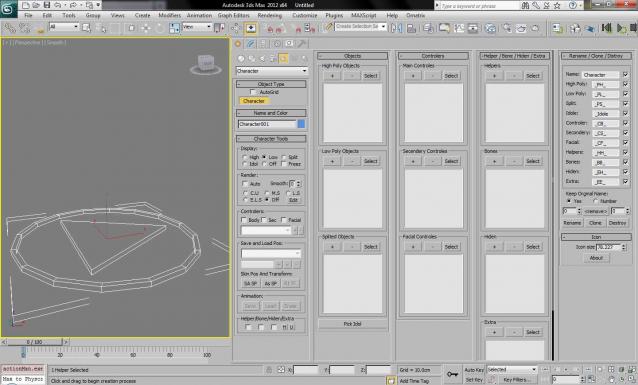The height and width of the screenshot is (385, 638).
Task: Click the New Scene icon in title bar
Action: (26, 5)
